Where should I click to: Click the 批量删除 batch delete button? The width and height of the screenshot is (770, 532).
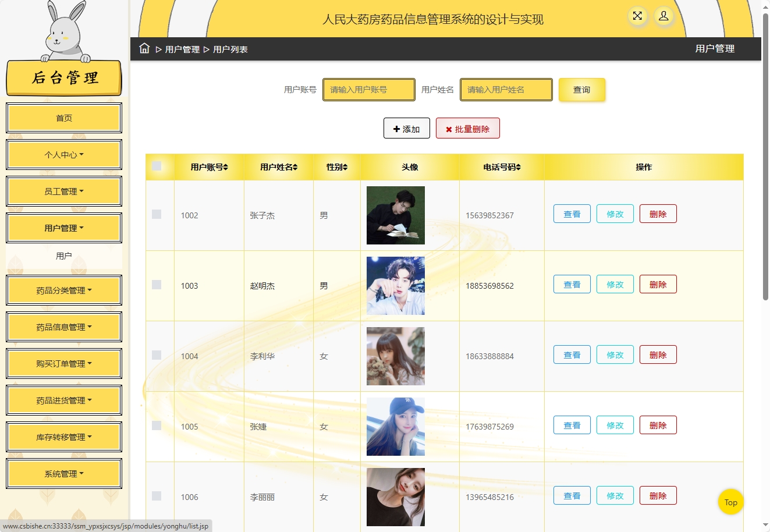[468, 129]
